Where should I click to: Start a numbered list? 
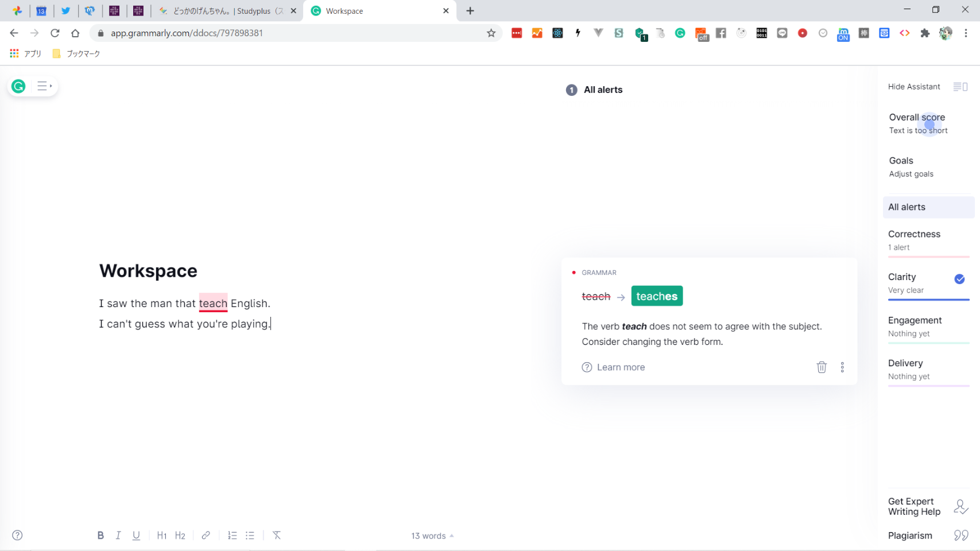click(232, 536)
